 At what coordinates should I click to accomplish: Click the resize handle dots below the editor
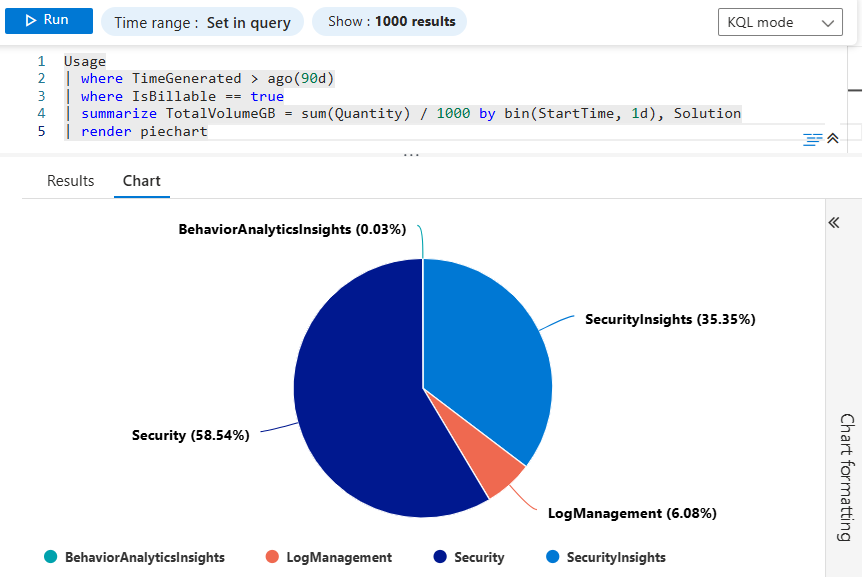click(x=411, y=155)
